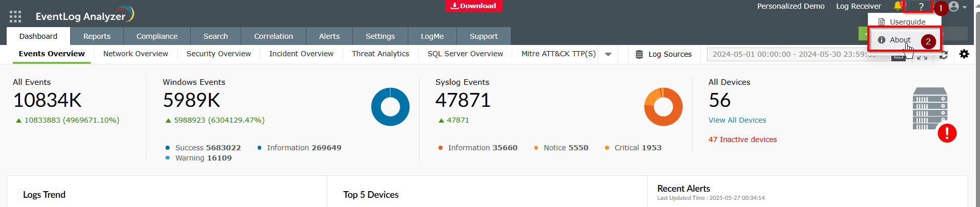Go to the Search tab
This screenshot has width=980, height=207.
click(216, 36)
